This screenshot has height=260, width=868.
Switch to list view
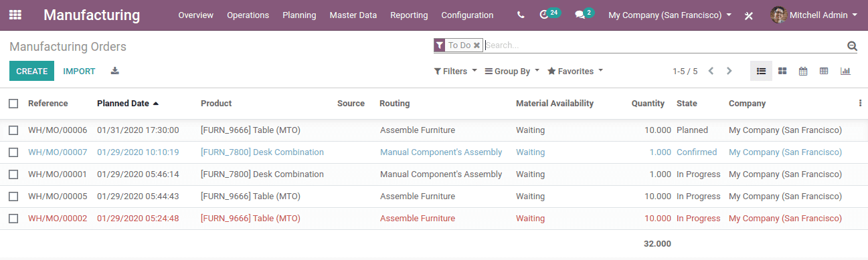click(x=761, y=71)
